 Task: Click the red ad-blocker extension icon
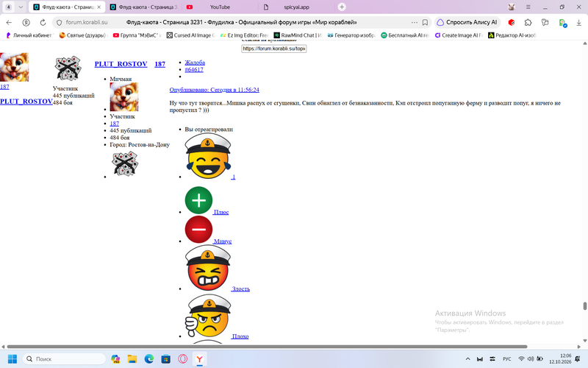(511, 23)
